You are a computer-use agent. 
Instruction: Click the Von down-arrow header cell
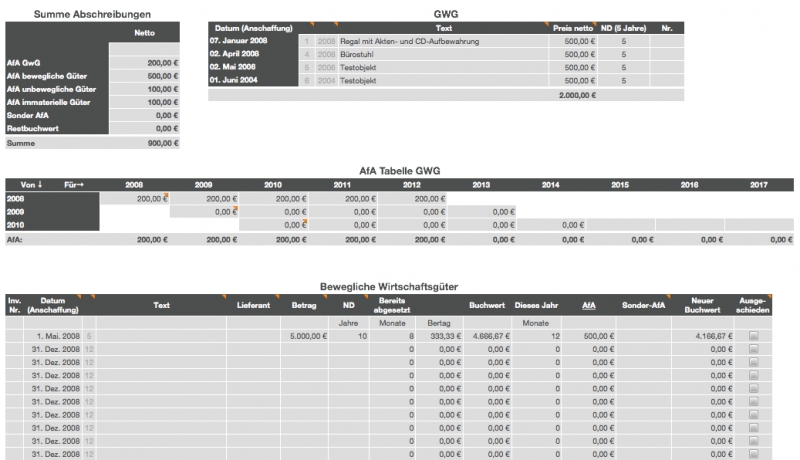28,185
